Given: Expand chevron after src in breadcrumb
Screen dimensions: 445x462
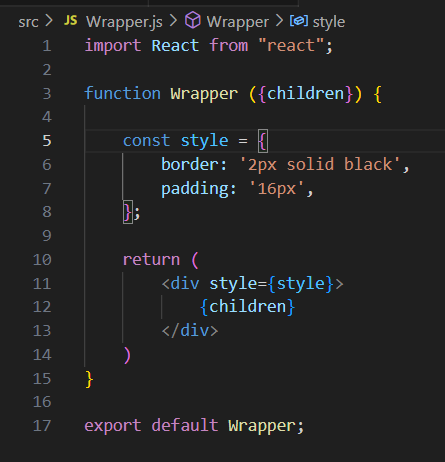Looking at the screenshot, I should pyautogui.click(x=49, y=21).
